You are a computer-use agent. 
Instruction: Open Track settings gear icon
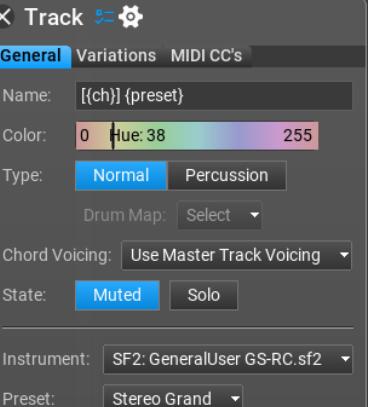tap(131, 17)
